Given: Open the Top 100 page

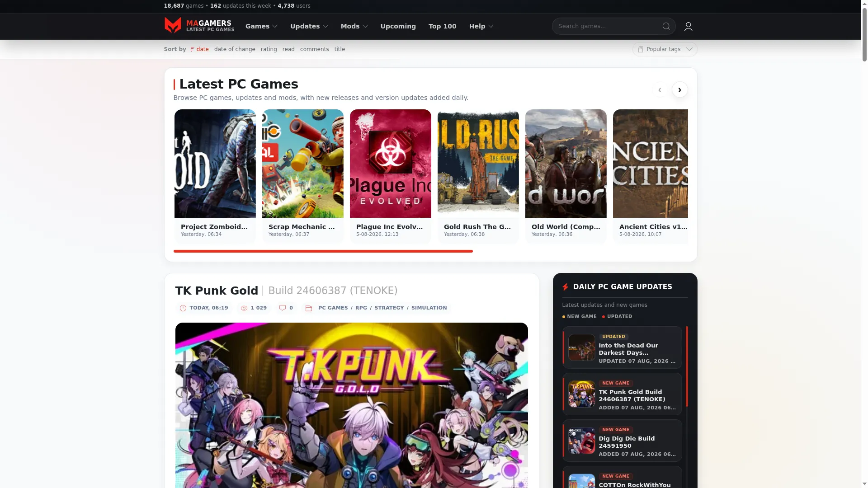Looking at the screenshot, I should pos(442,26).
